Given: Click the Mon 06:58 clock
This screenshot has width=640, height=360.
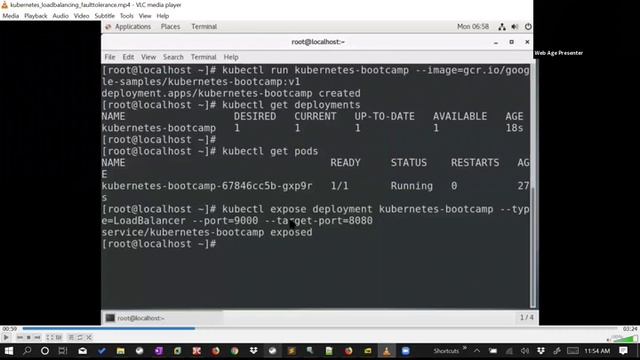Looking at the screenshot, I should coord(473,27).
